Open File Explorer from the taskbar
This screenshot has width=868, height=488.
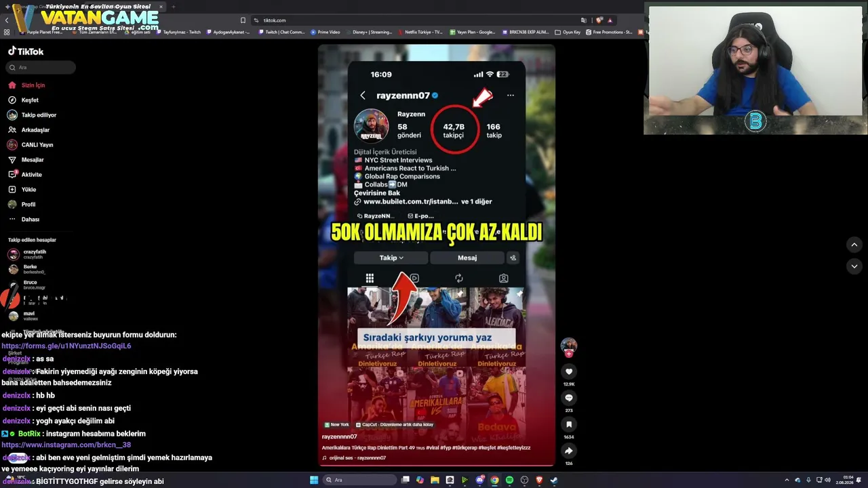pos(435,480)
